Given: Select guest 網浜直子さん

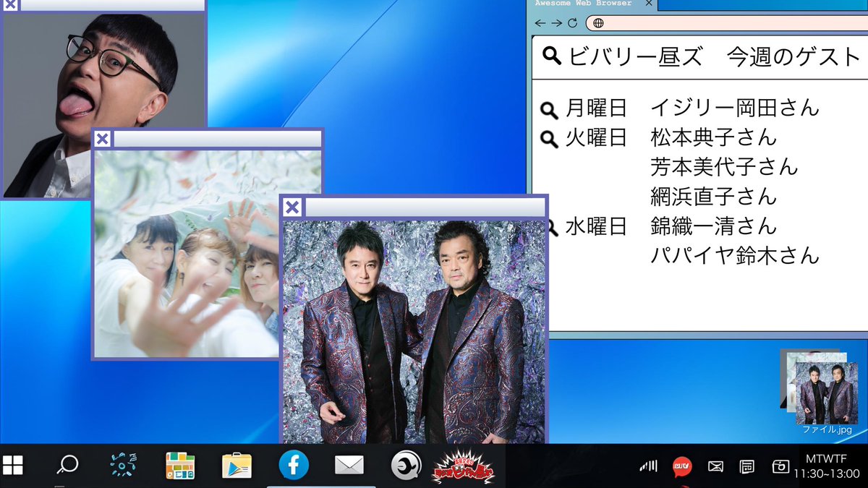Looking at the screenshot, I should coord(713,197).
